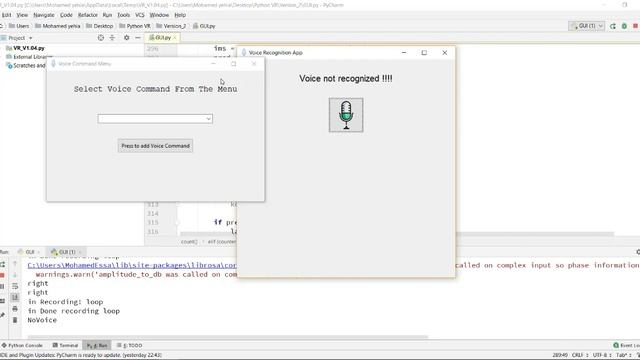Open the Code menu

(x=66, y=15)
